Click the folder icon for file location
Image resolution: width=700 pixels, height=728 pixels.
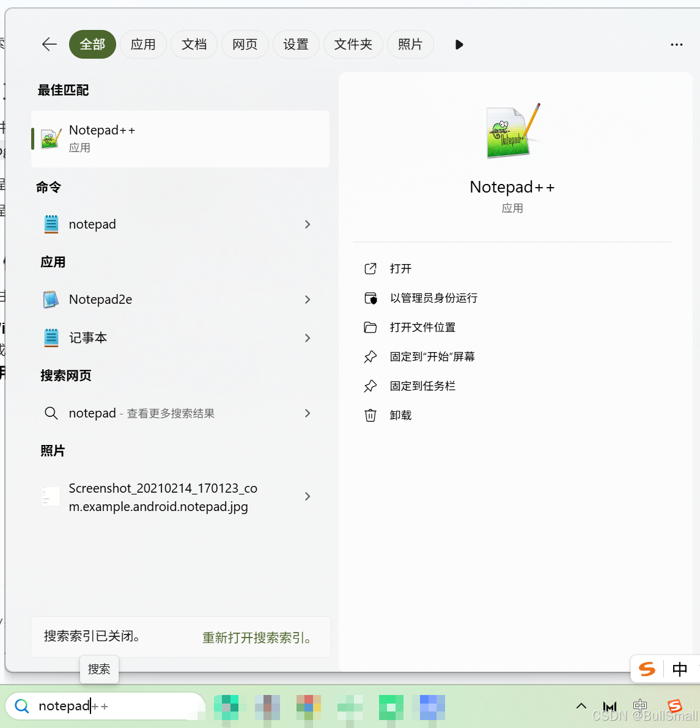(x=370, y=327)
